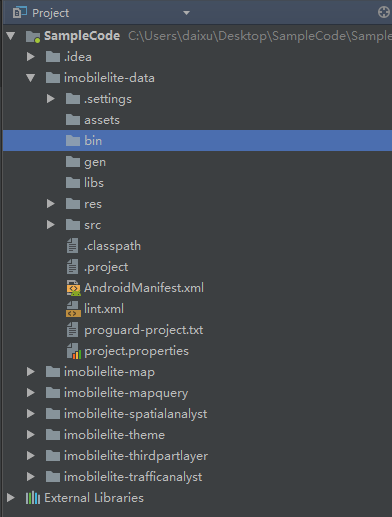Viewport: 392px width, 517px height.
Task: Expand the res folder
Action: coord(51,204)
